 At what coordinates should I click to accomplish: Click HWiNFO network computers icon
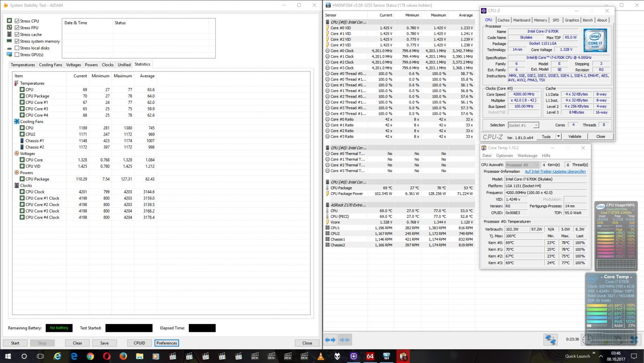(x=550, y=339)
